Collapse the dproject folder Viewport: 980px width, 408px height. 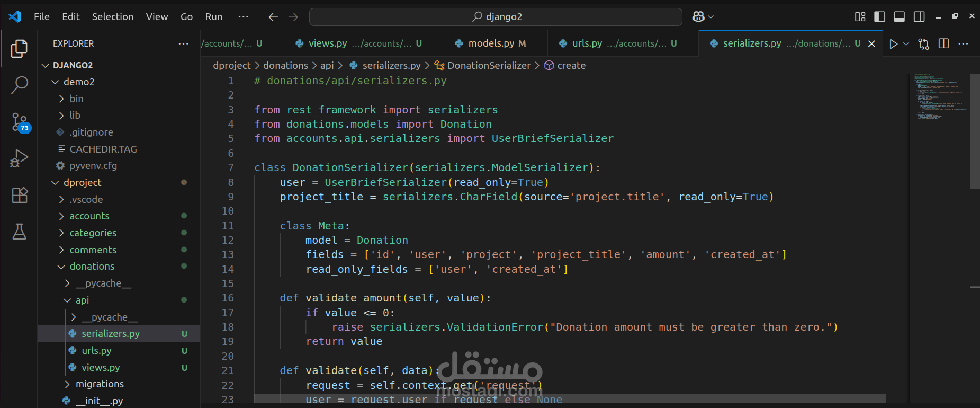pyautogui.click(x=55, y=183)
